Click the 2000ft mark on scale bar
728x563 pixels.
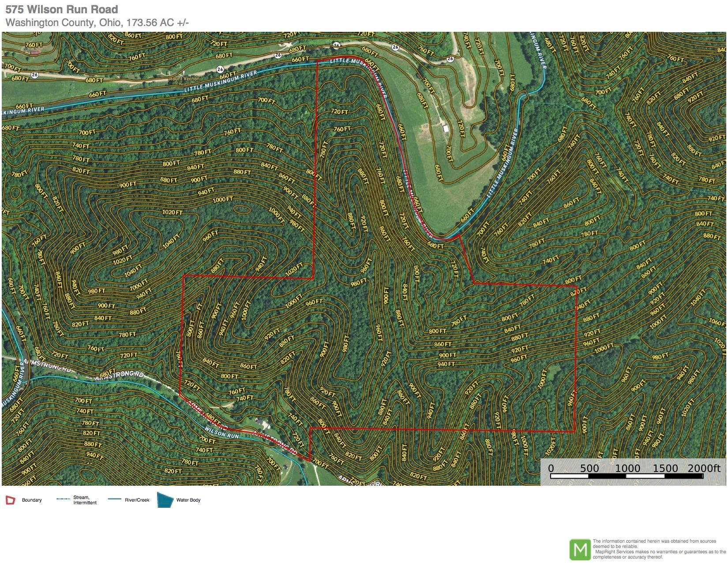(x=704, y=469)
